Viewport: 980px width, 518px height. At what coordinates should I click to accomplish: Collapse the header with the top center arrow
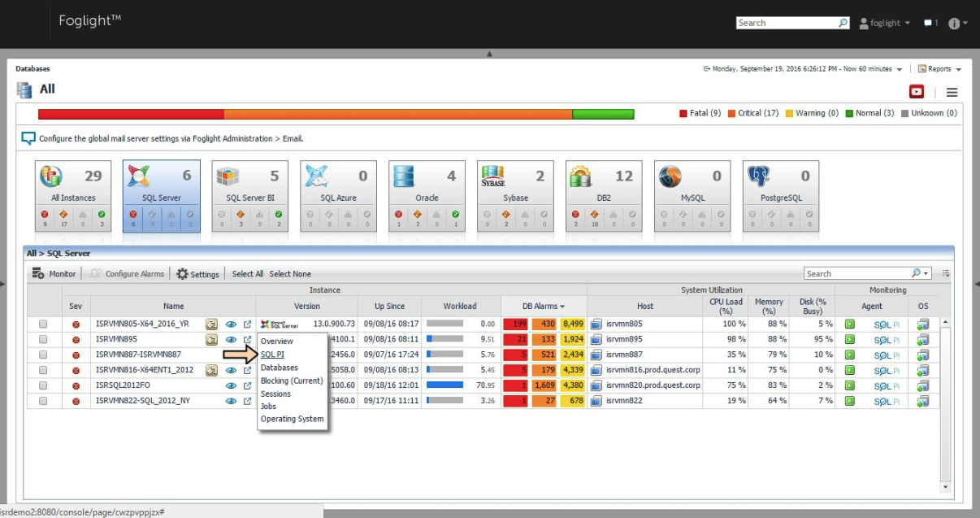coord(489,54)
